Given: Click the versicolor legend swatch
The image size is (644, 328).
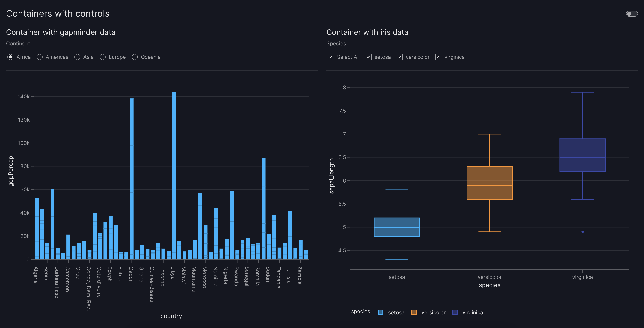Looking at the screenshot, I should click(x=414, y=312).
